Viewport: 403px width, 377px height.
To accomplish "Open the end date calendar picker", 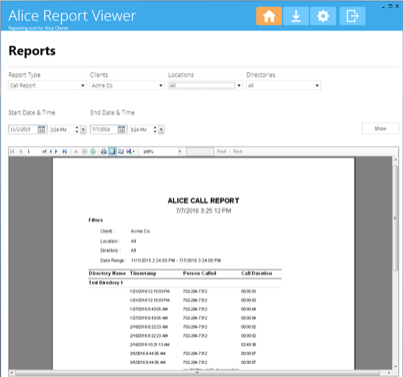I will coord(122,129).
